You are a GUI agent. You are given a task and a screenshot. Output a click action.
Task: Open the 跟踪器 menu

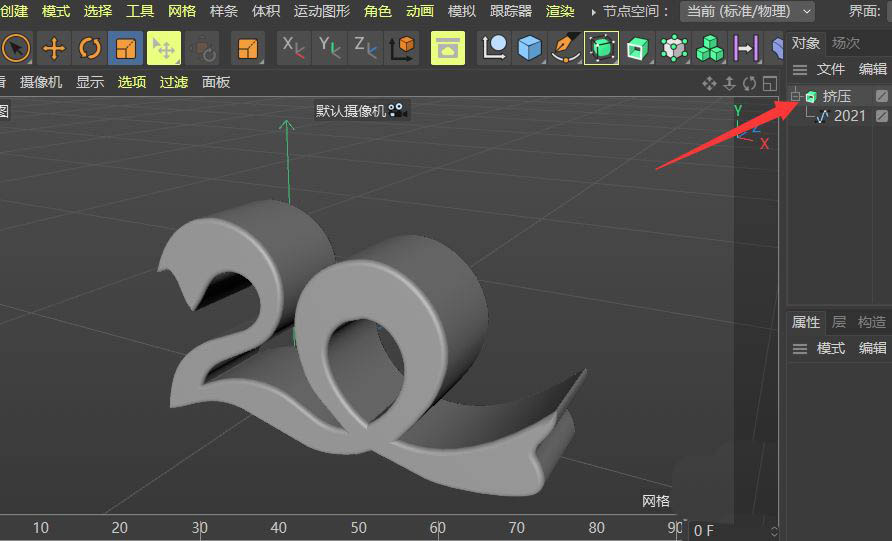[511, 11]
